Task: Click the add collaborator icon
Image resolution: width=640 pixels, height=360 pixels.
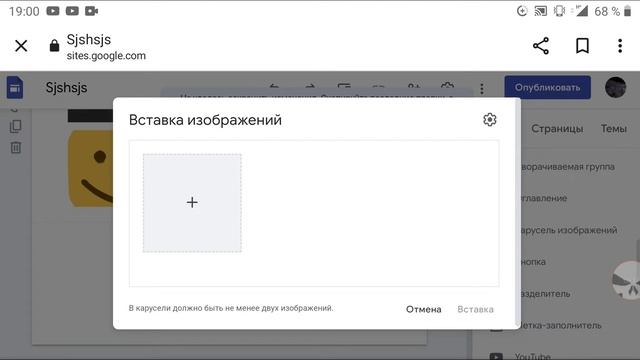Action: click(x=414, y=87)
